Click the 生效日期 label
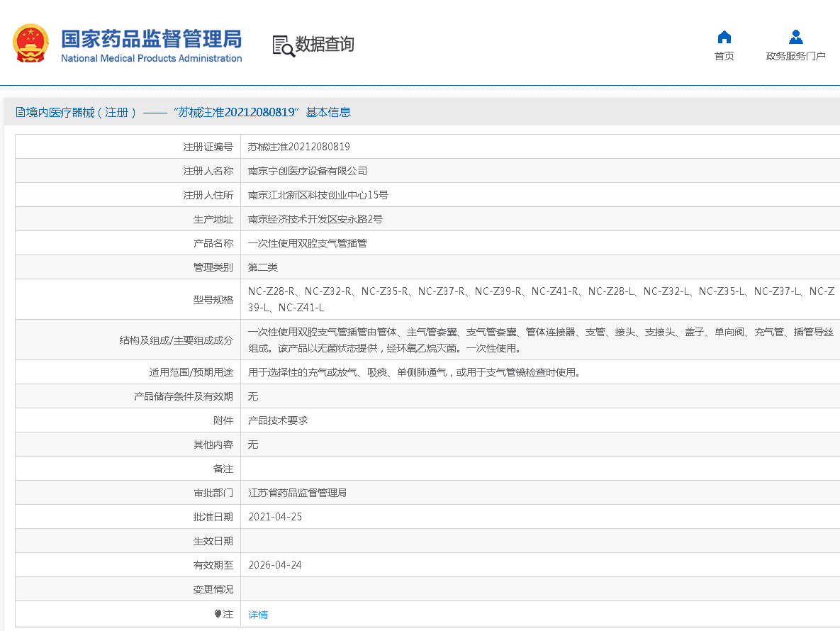This screenshot has width=840, height=631. coord(213,541)
